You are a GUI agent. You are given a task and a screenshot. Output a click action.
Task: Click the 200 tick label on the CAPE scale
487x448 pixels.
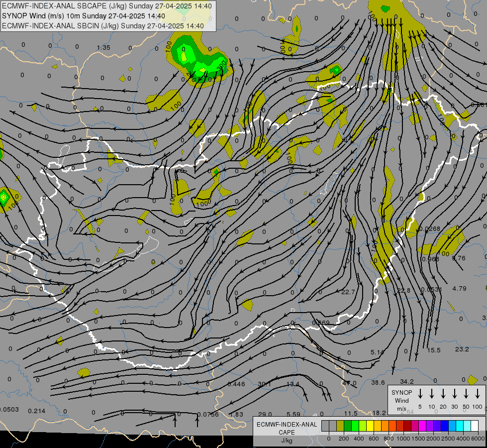click(x=344, y=439)
